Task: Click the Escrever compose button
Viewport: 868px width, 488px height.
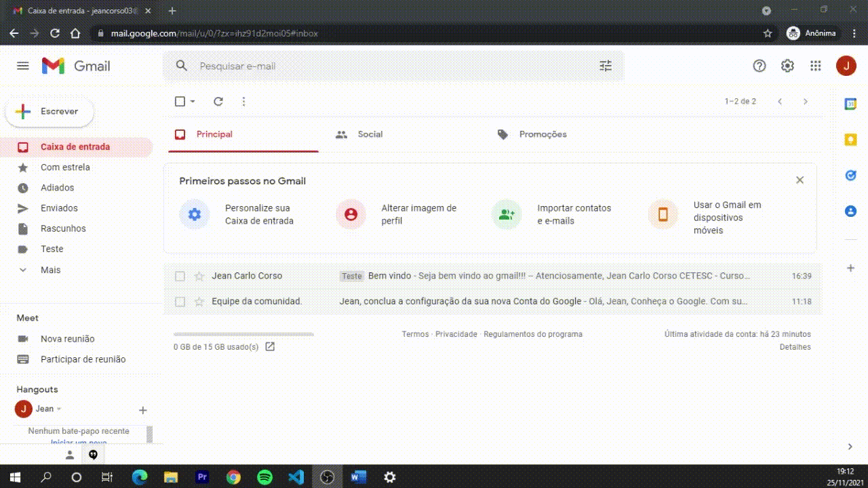Action: point(50,112)
